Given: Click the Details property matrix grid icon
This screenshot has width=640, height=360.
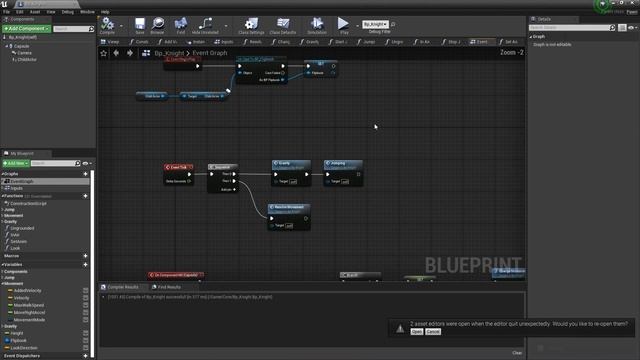Looking at the screenshot, I should click(x=622, y=28).
